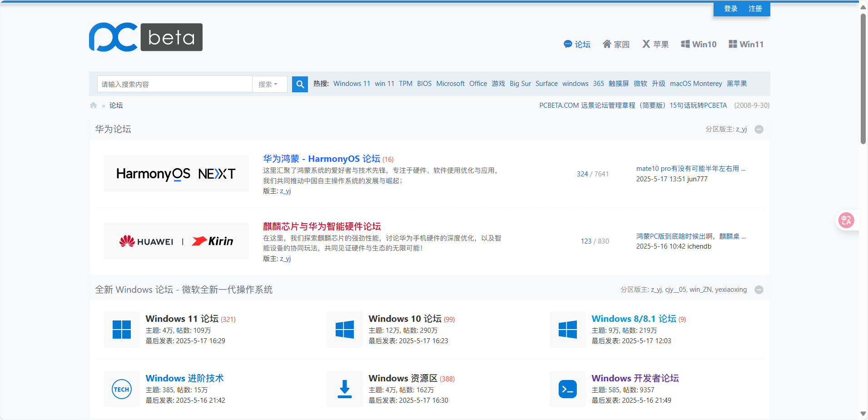Click the 123 thread count for Kirin forum

point(586,241)
